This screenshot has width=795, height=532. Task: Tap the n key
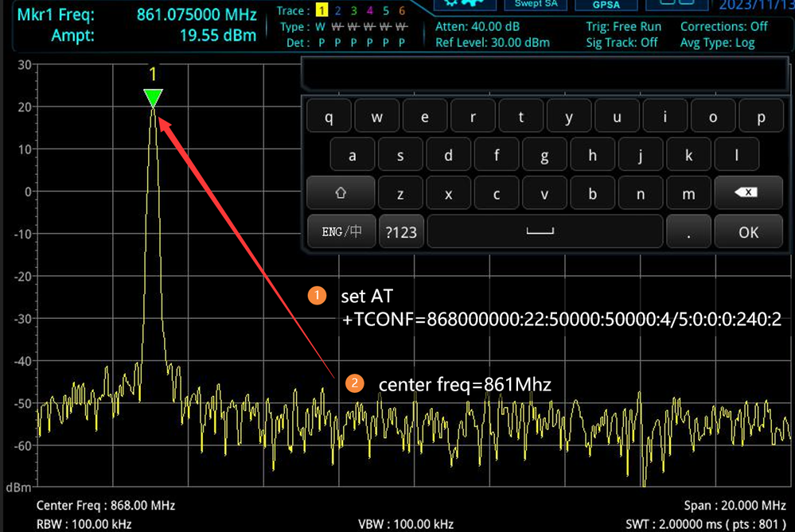(641, 193)
